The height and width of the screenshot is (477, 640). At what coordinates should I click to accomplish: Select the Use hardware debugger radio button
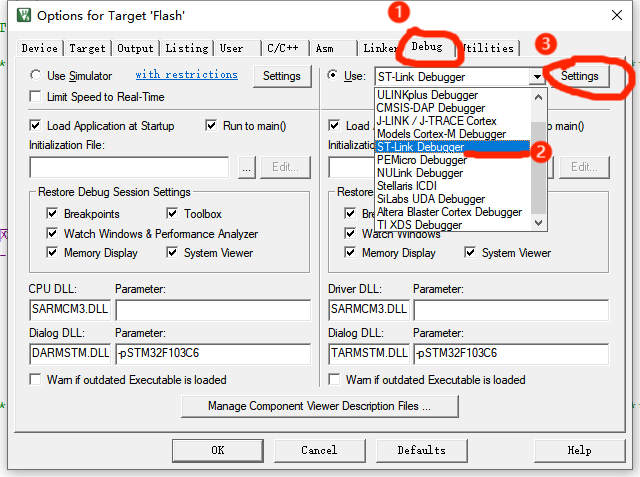[x=333, y=75]
